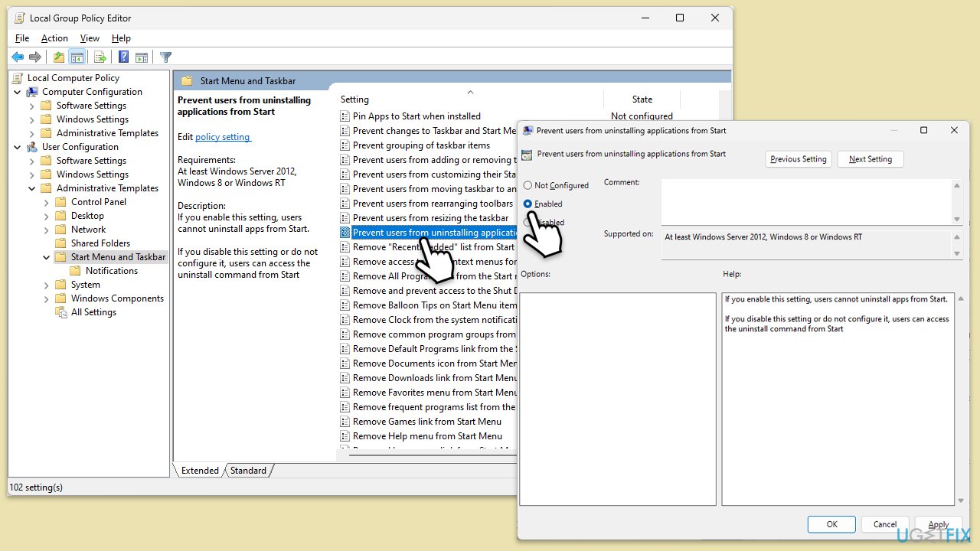
Task: Open the policy setting link
Action: (x=223, y=137)
